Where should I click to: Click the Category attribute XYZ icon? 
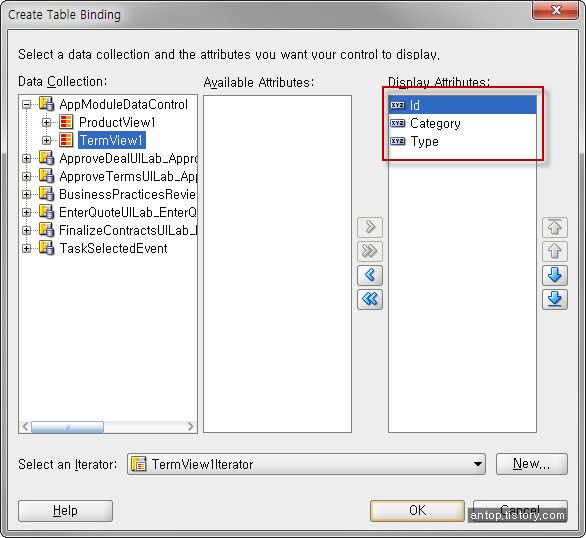coord(398,123)
